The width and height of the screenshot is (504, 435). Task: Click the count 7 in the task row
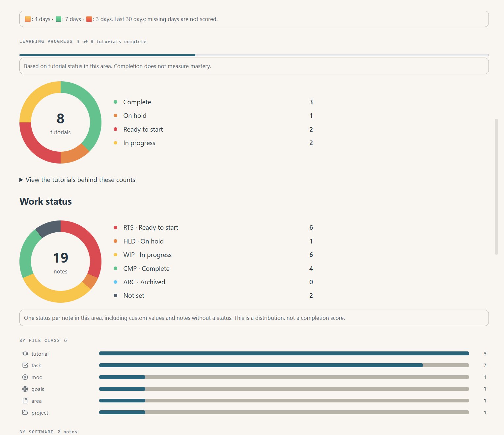[x=485, y=365]
